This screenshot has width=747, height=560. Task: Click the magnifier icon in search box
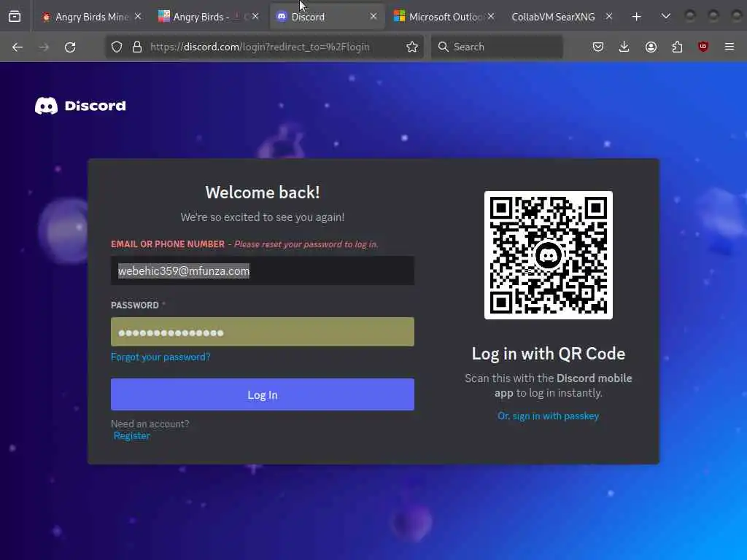point(443,47)
